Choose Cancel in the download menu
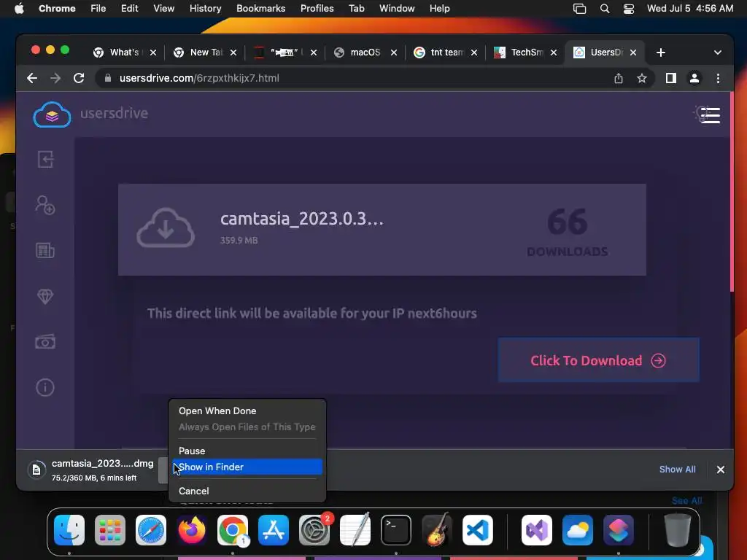Image resolution: width=747 pixels, height=560 pixels. click(x=247, y=491)
